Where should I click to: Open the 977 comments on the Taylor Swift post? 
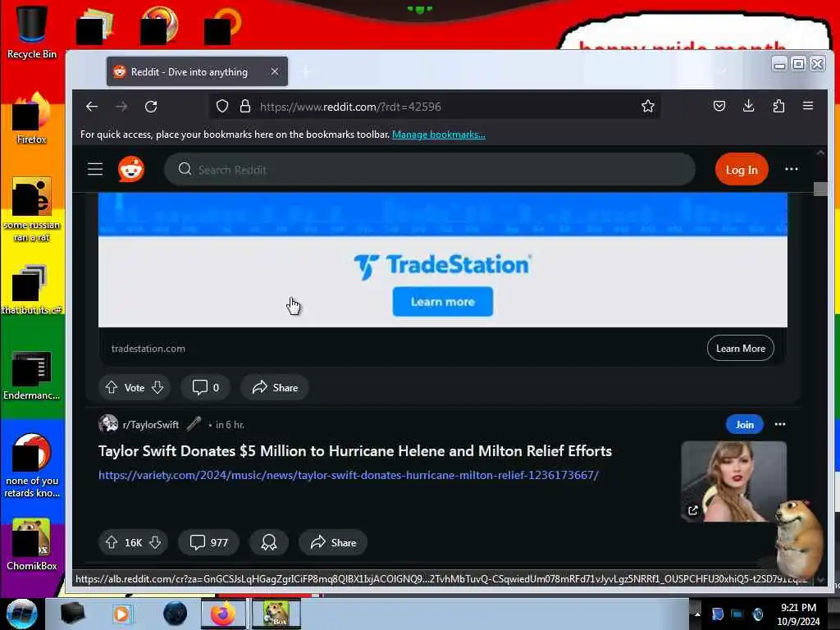209,542
